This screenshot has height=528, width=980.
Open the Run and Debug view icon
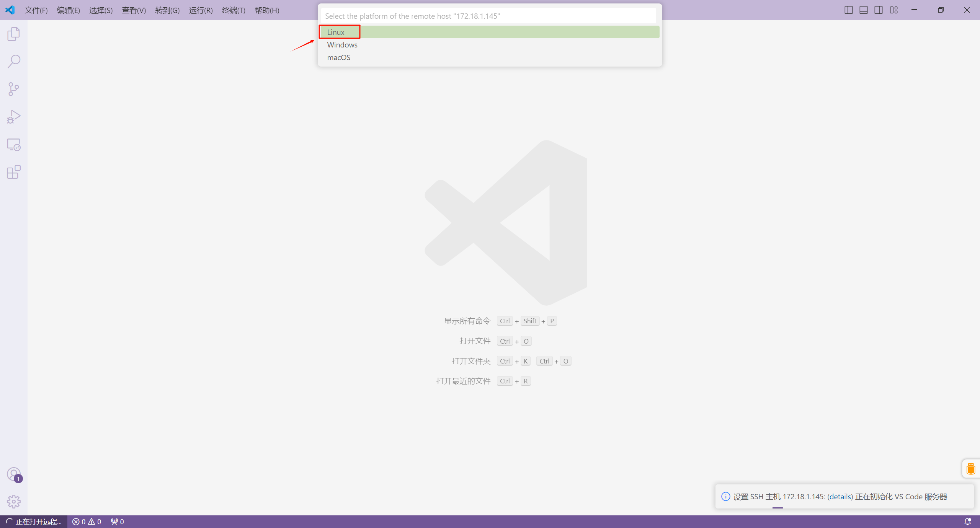point(13,117)
